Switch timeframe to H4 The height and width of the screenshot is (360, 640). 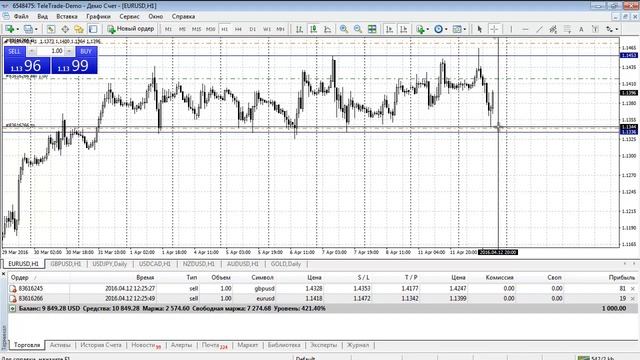[x=238, y=29]
